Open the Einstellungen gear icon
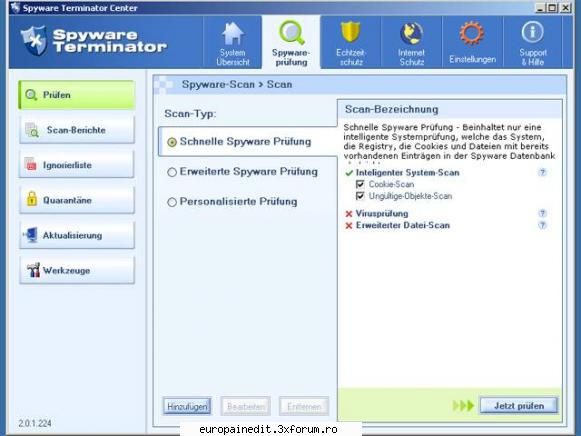 [x=472, y=34]
